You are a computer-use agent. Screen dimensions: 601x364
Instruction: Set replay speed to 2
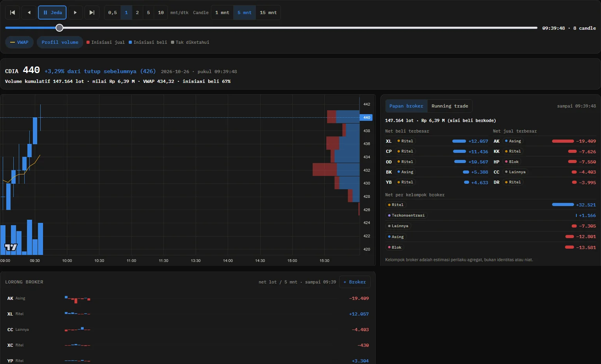point(137,13)
